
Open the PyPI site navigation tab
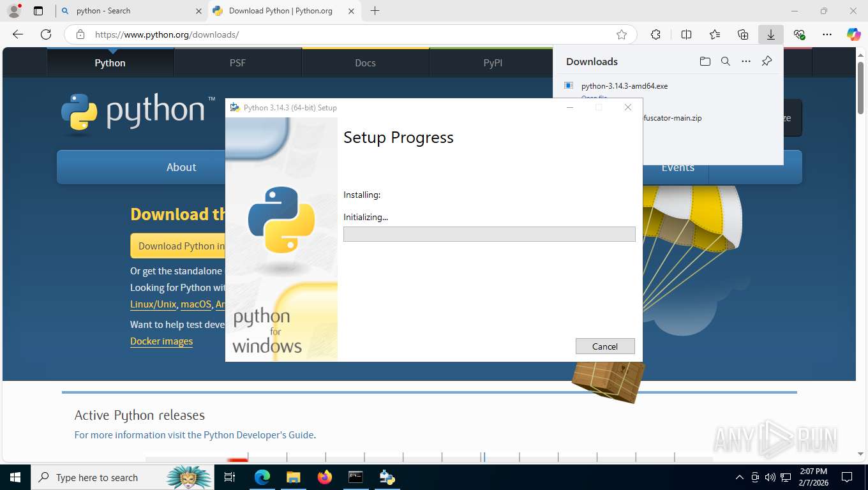click(493, 63)
